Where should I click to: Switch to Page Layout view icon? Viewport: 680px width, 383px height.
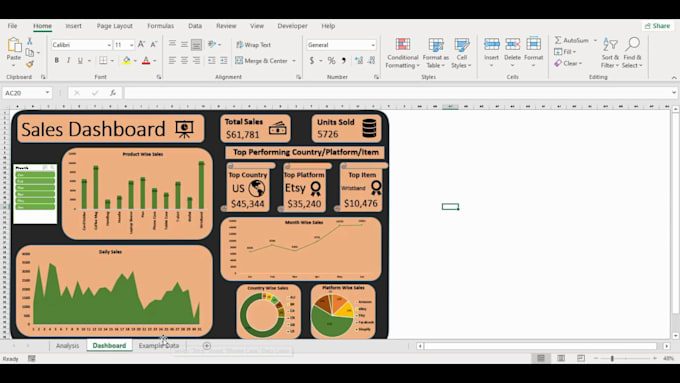pyautogui.click(x=561, y=358)
